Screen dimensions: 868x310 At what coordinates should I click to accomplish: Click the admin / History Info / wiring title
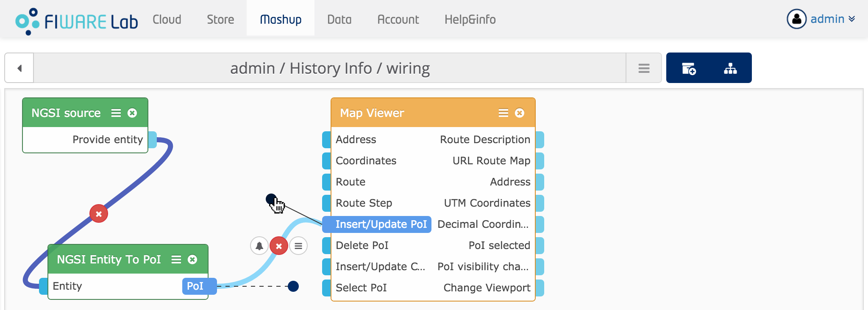(x=330, y=68)
